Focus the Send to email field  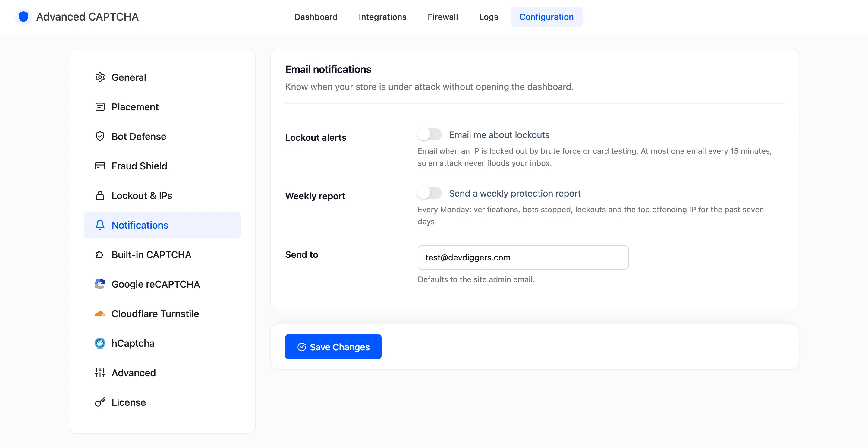[x=523, y=257]
